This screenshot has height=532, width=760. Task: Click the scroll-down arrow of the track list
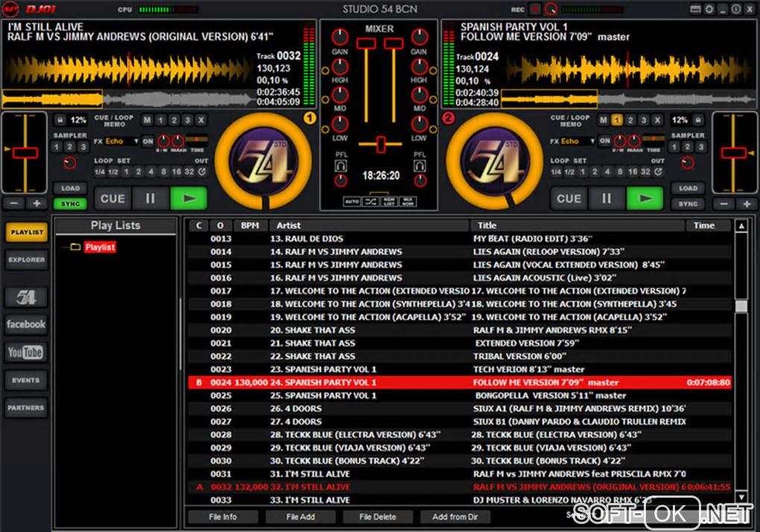741,497
